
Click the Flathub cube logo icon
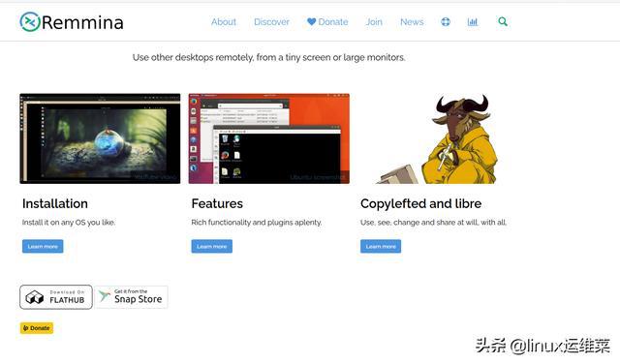point(35,297)
